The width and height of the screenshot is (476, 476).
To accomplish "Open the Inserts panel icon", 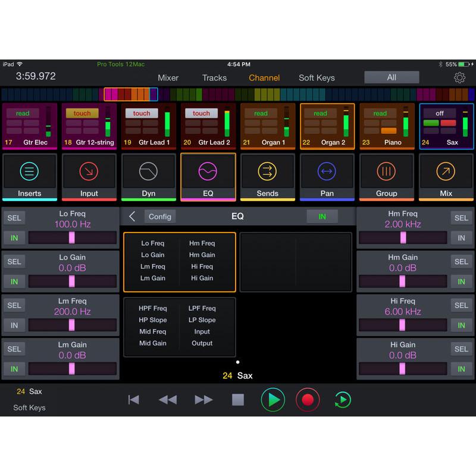I will pos(30,177).
